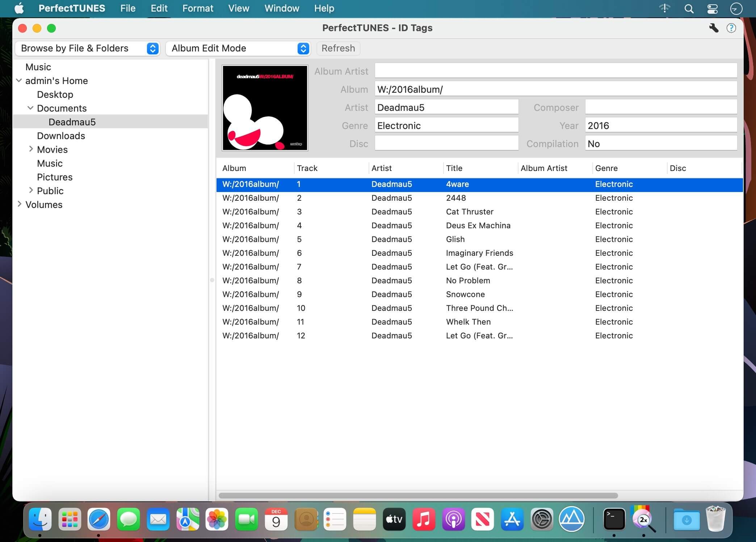The width and height of the screenshot is (756, 542).
Task: Open Terminal from the dock
Action: [x=614, y=519]
